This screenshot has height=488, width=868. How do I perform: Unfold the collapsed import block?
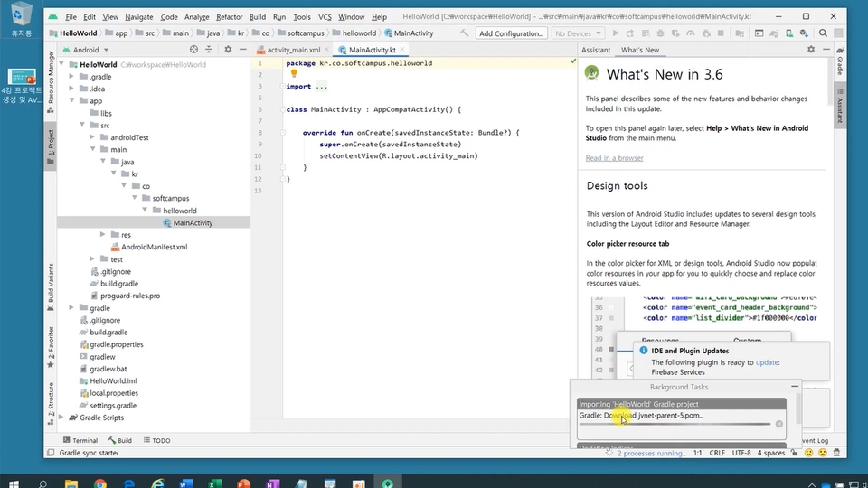coord(321,87)
